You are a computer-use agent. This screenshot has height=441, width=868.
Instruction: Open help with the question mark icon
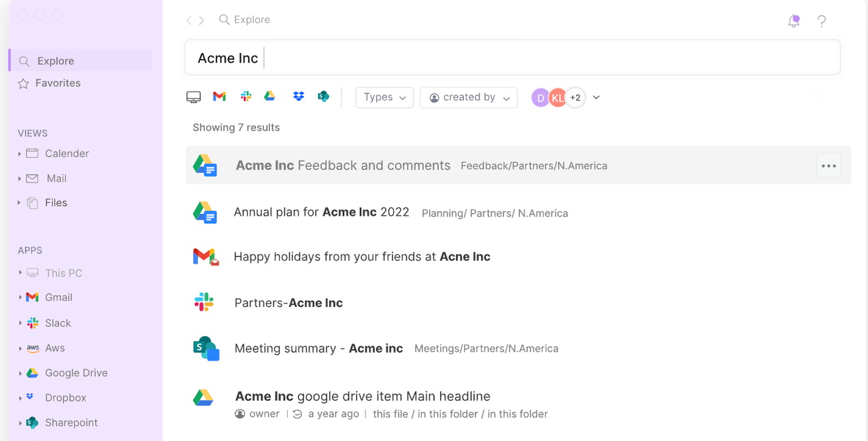point(822,21)
